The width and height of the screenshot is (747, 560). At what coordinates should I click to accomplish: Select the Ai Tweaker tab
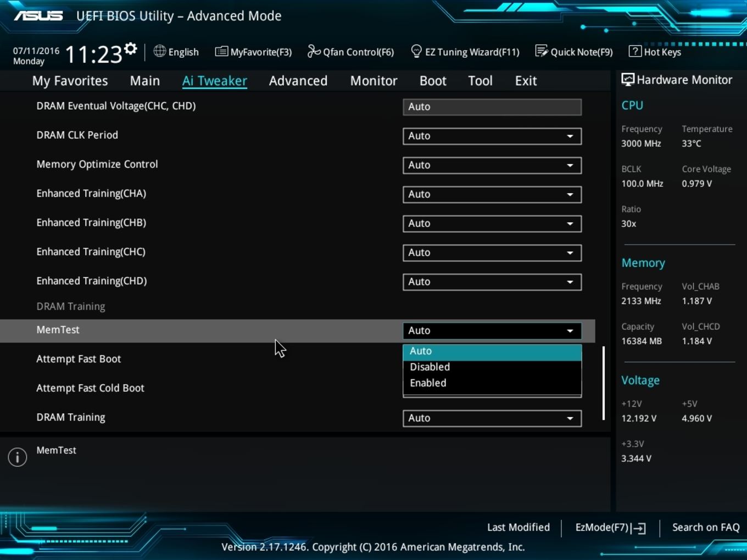pyautogui.click(x=215, y=81)
